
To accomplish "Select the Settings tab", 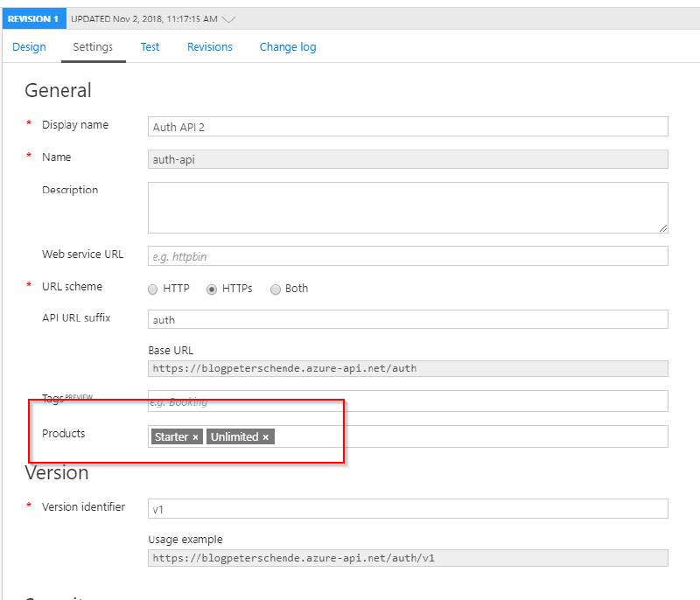I will click(93, 47).
